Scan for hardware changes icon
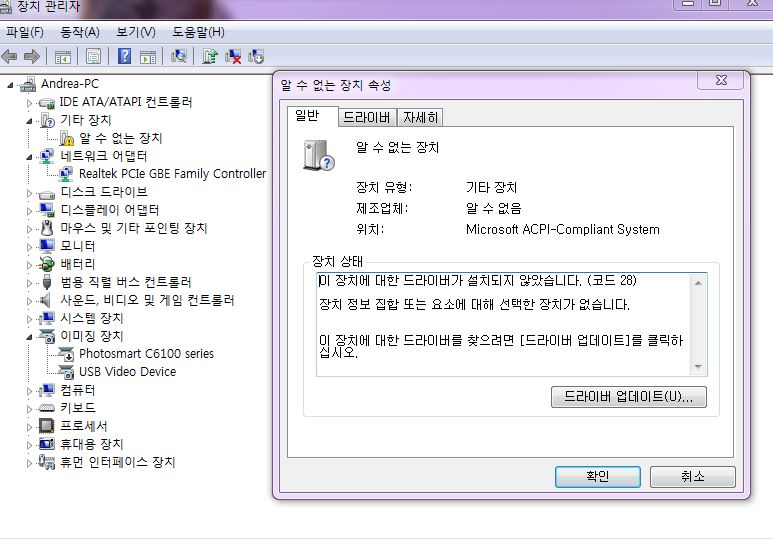 click(x=178, y=56)
